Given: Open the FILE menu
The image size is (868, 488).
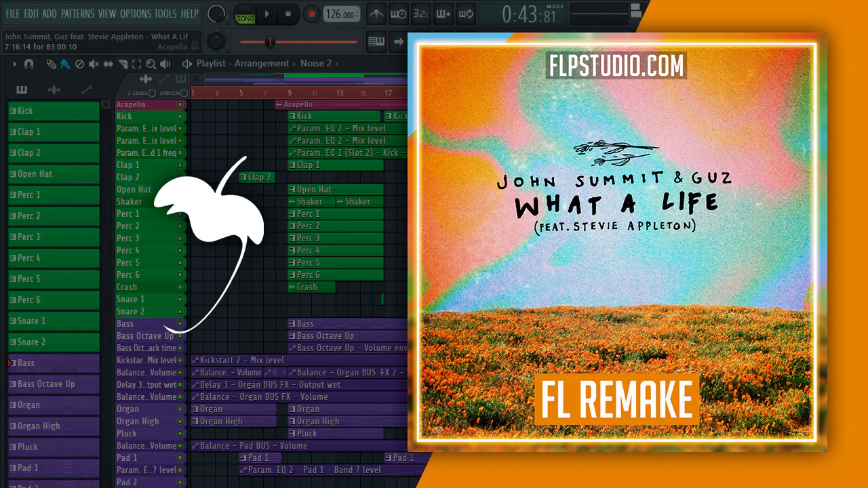Looking at the screenshot, I should (12, 14).
